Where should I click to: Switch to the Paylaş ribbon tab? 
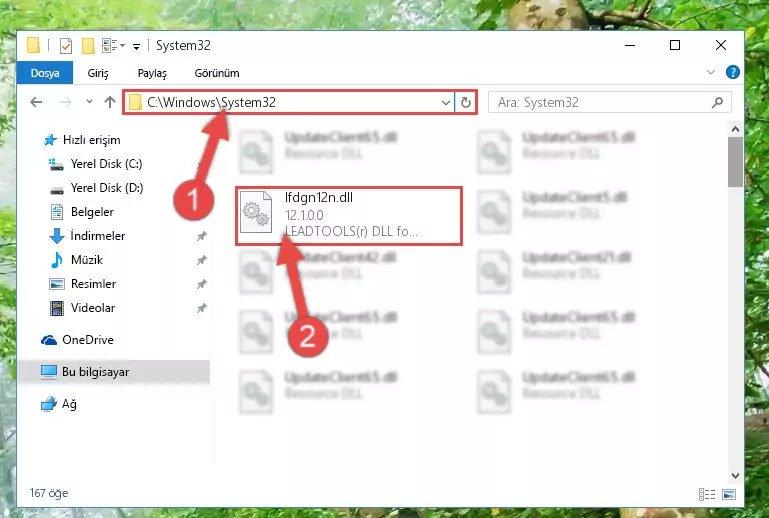(x=152, y=73)
